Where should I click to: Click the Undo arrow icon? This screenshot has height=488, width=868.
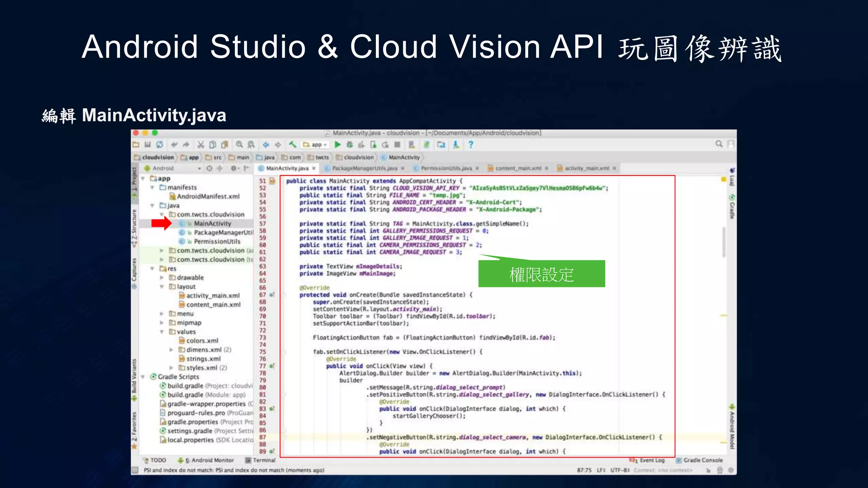click(x=174, y=144)
